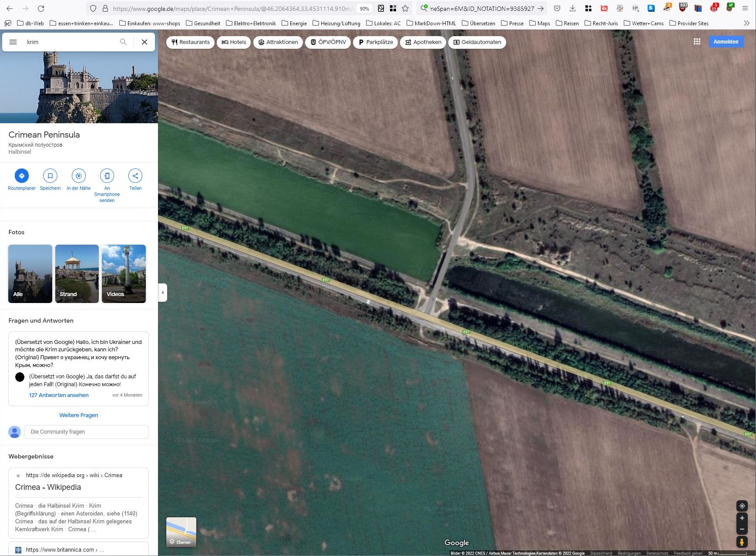Image resolution: width=756 pixels, height=556 pixels.
Task: Open the Heizung/Lüftung bookmark folder
Action: [336, 23]
